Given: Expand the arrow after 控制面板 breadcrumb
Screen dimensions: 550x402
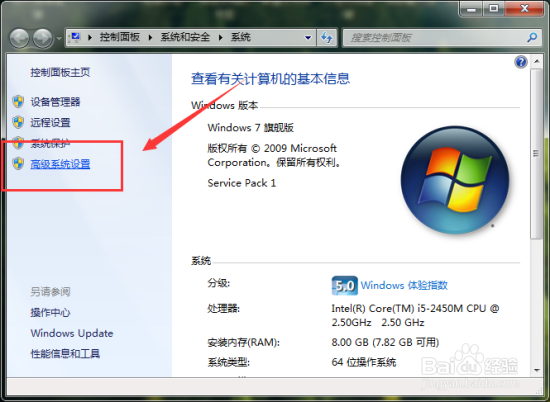Looking at the screenshot, I should tap(150, 37).
